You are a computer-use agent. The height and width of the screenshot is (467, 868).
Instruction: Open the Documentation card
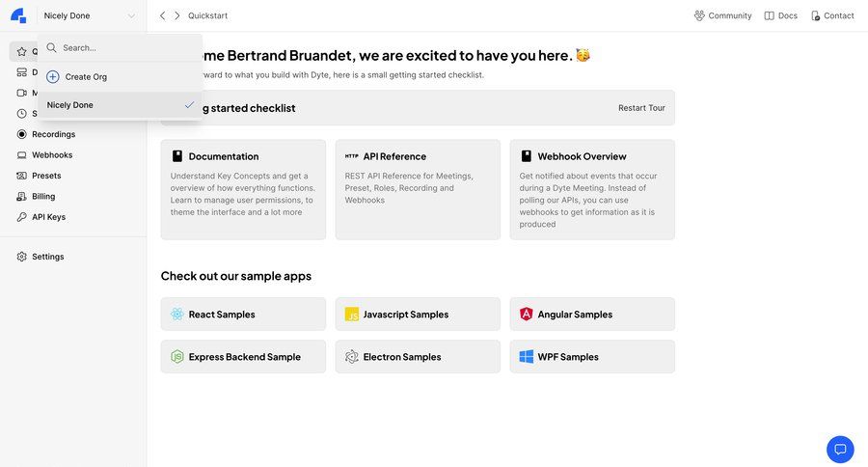[243, 189]
